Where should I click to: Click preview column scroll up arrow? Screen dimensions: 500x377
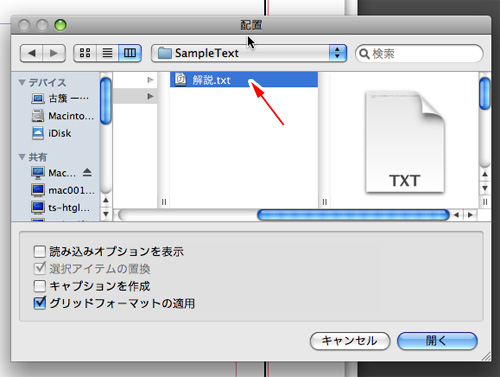click(x=485, y=174)
